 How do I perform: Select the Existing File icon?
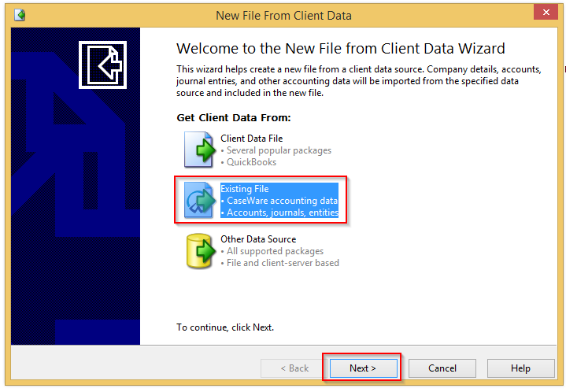click(200, 200)
